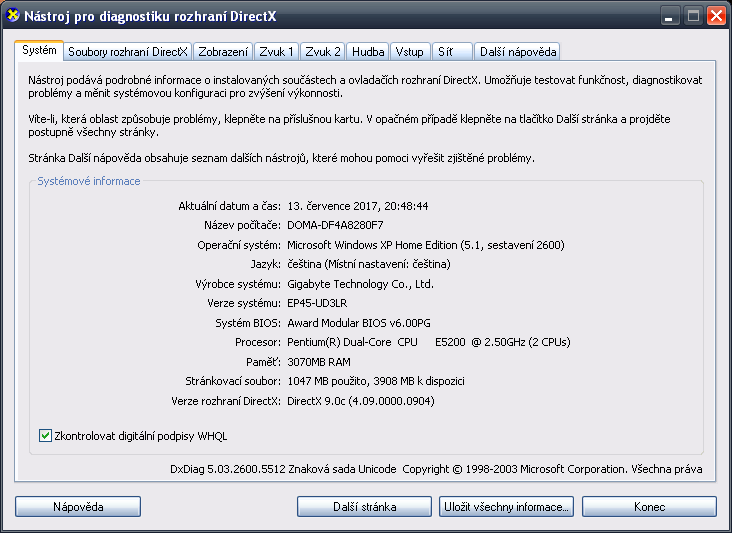This screenshot has width=732, height=533.
Task: Select the Síť tab
Action: pos(452,52)
